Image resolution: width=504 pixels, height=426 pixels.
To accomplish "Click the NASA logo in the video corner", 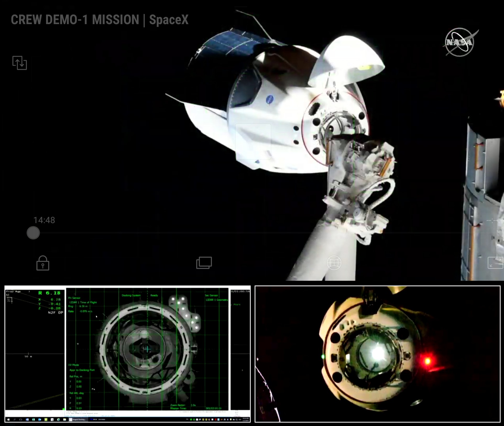I will [461, 42].
